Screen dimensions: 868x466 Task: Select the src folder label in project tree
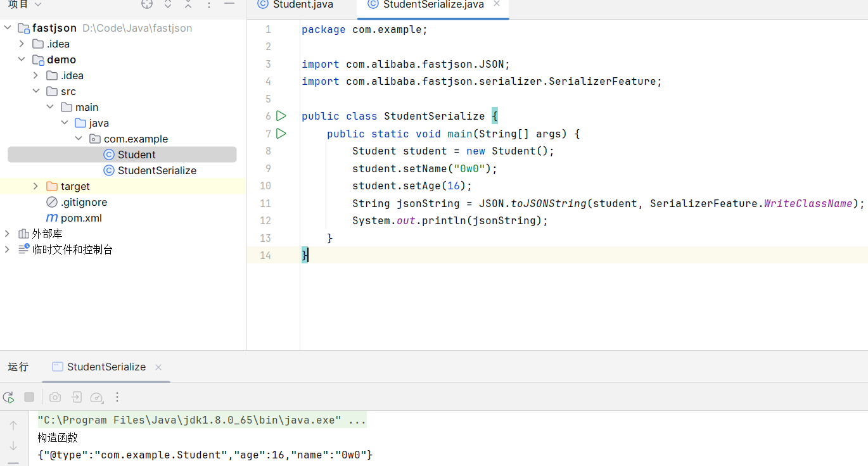(x=68, y=91)
